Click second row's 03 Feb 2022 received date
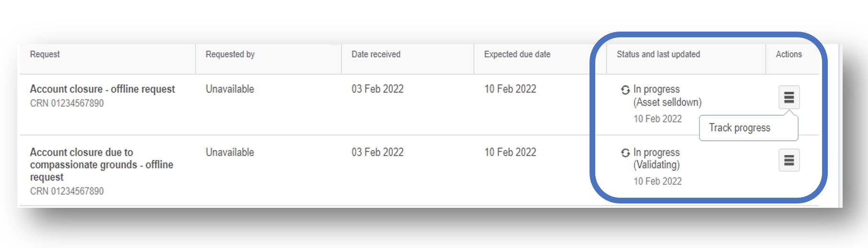Image resolution: width=868 pixels, height=248 pixels. point(378,152)
